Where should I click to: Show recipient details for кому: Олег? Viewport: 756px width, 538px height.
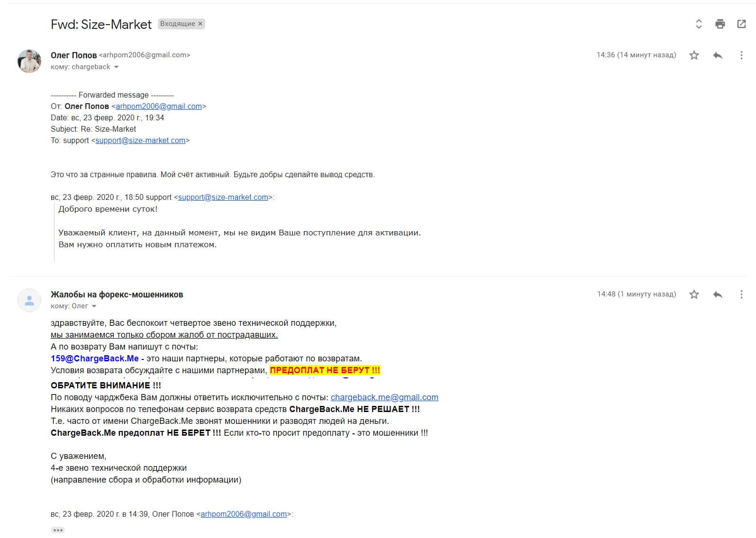pos(94,306)
